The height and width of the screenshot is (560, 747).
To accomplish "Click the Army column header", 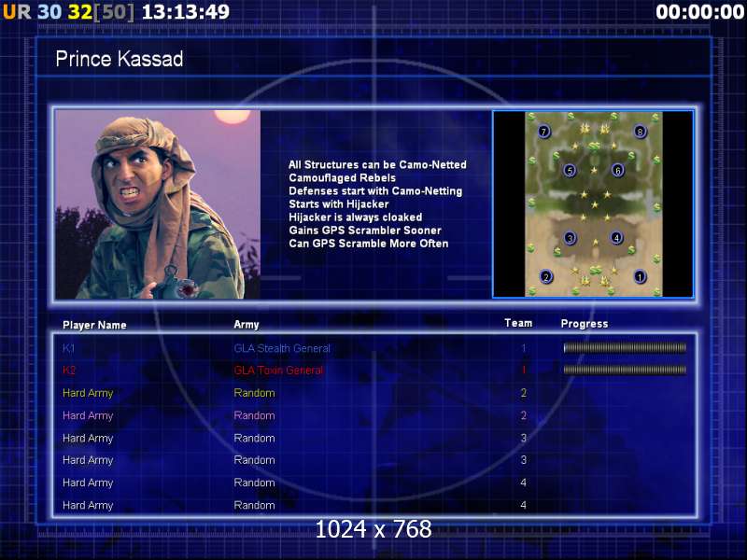I will [247, 325].
